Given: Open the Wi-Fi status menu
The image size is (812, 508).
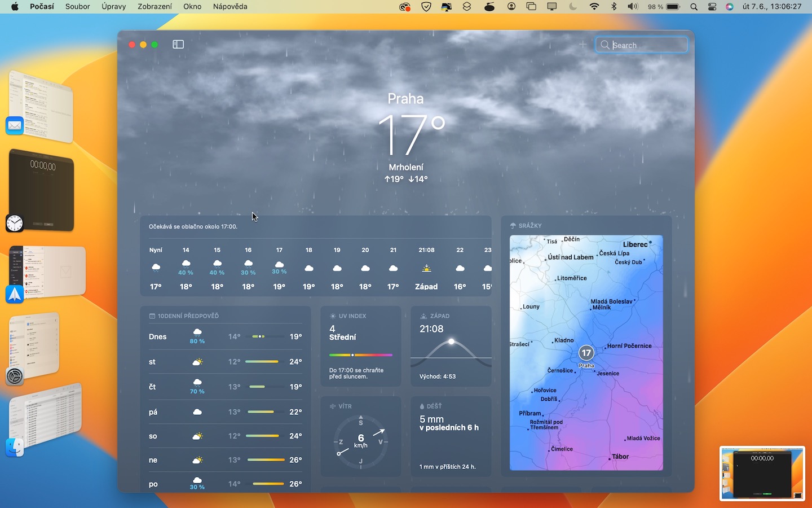Looking at the screenshot, I should [x=594, y=7].
